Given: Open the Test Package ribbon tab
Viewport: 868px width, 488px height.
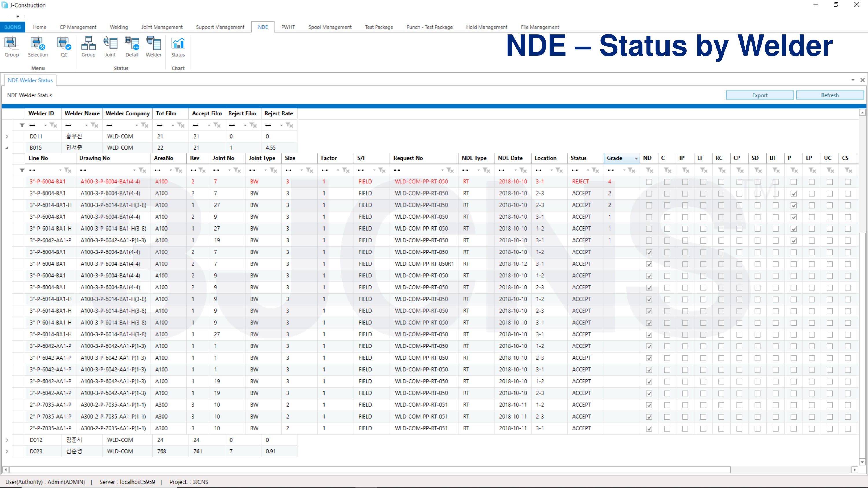Looking at the screenshot, I should click(x=379, y=27).
